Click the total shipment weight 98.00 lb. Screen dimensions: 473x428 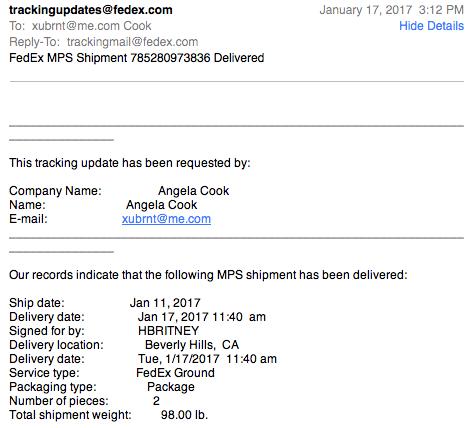[184, 415]
